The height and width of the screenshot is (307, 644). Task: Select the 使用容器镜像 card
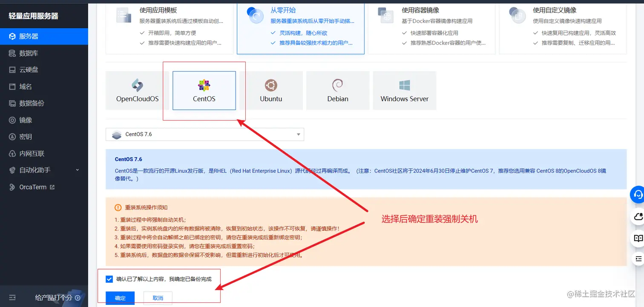click(431, 29)
